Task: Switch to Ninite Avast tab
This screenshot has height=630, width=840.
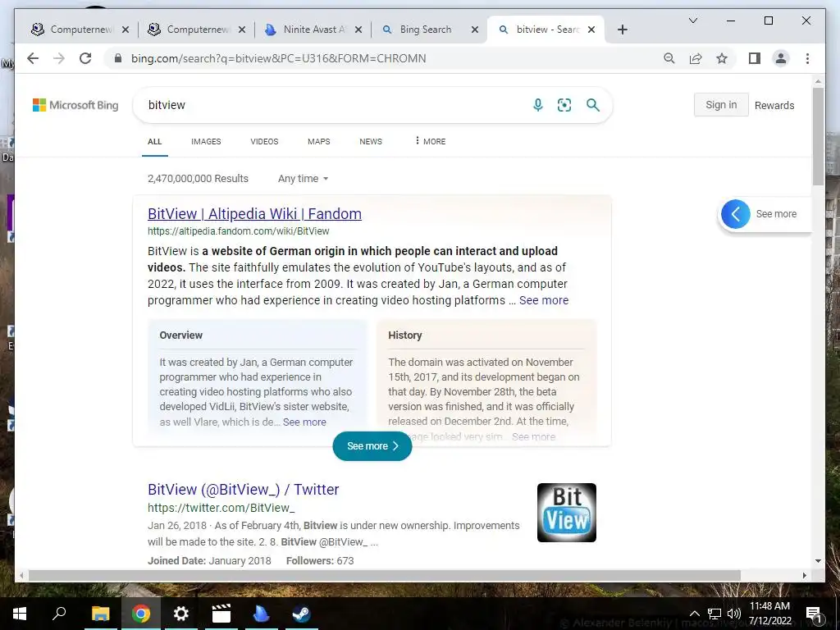Action: pyautogui.click(x=313, y=30)
